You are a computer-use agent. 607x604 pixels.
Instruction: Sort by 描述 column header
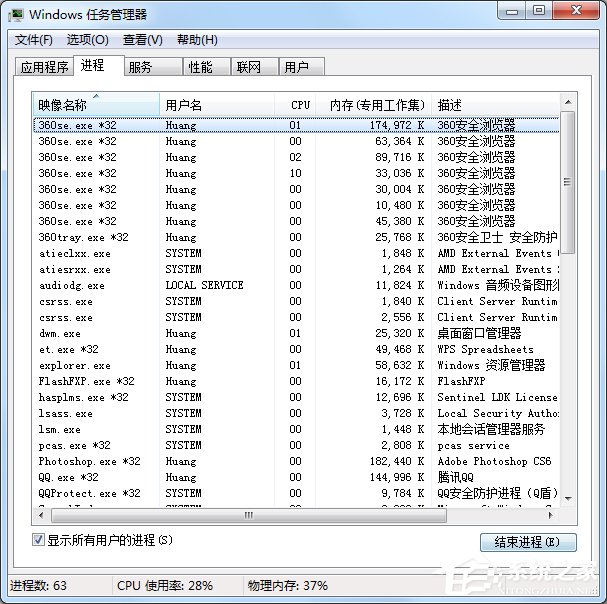[x=496, y=105]
